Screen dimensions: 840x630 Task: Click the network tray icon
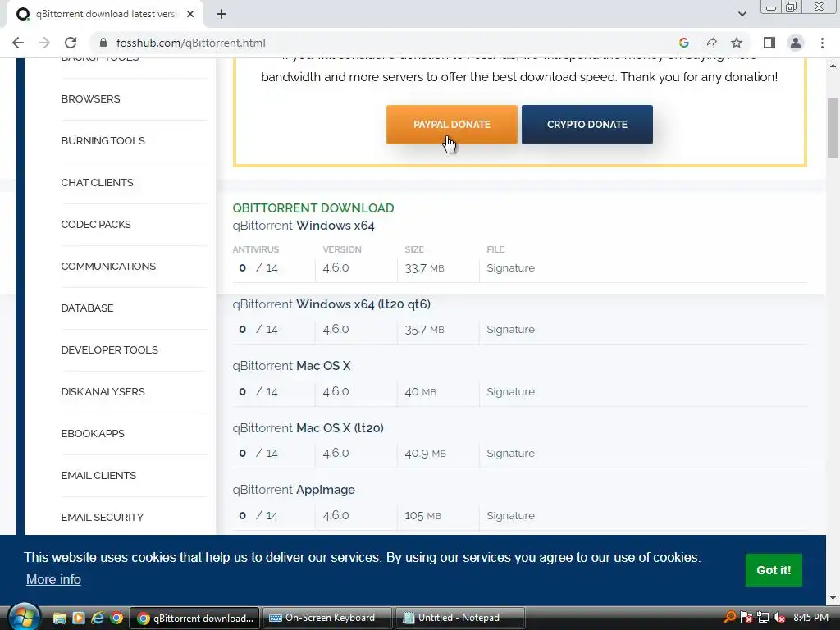763,618
